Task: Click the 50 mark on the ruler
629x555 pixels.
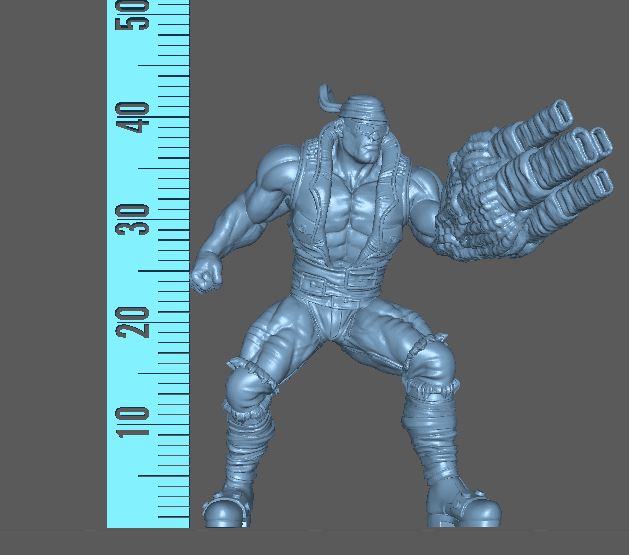Action: tap(133, 13)
